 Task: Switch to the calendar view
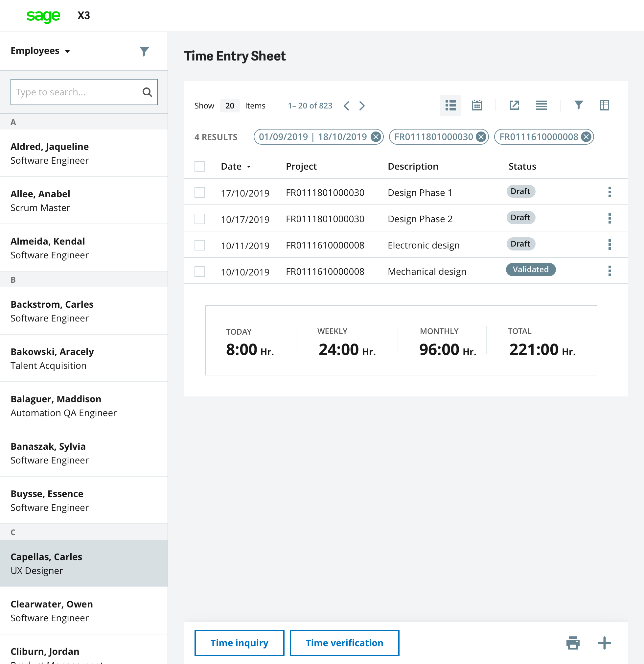tap(477, 106)
